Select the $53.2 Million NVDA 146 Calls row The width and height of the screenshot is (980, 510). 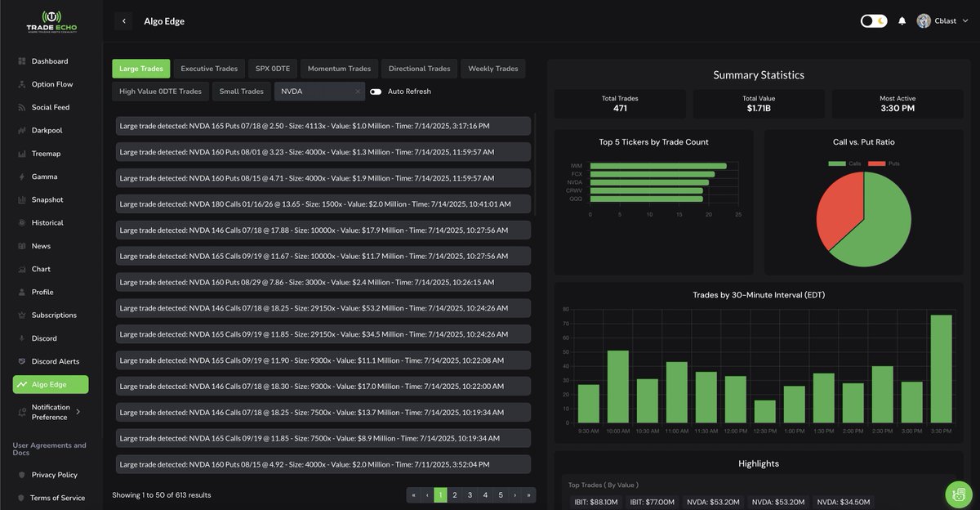click(323, 308)
